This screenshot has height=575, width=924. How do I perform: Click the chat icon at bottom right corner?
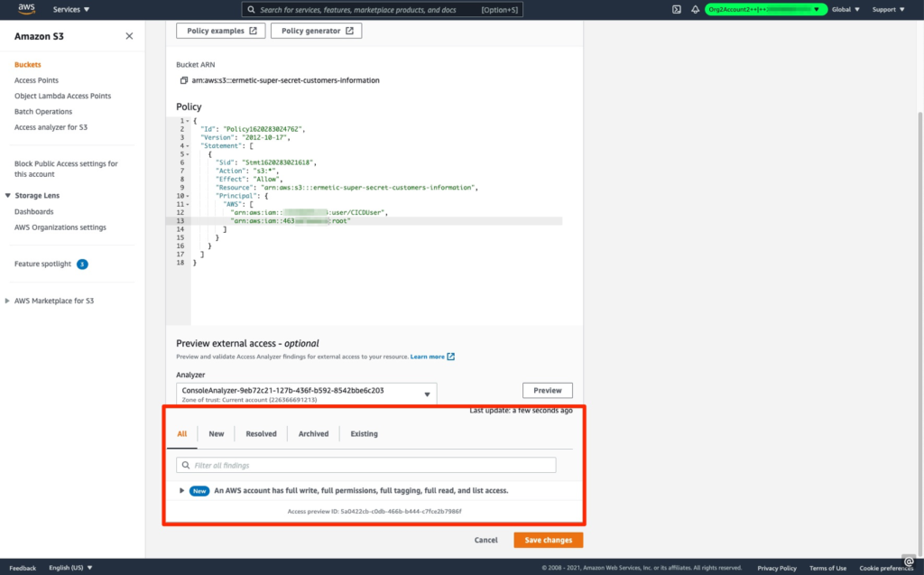[909, 561]
